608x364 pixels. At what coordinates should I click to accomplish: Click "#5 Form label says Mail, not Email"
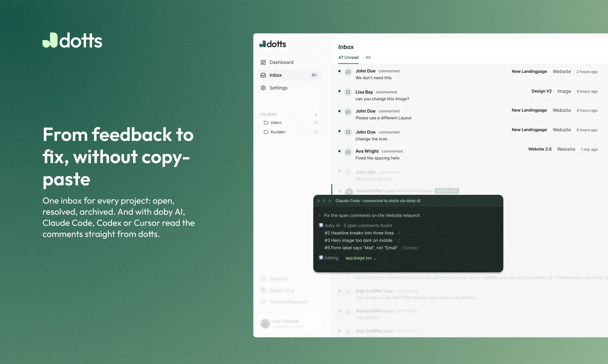(x=361, y=248)
